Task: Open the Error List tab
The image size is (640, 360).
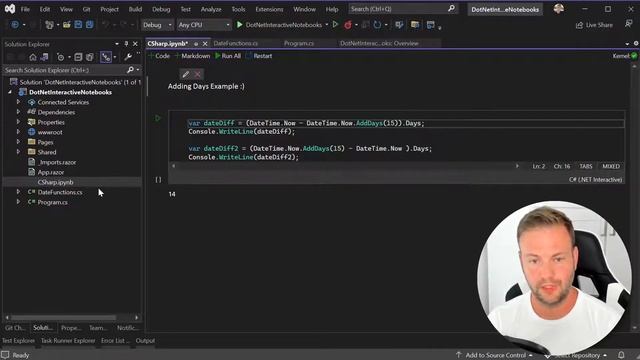Action: click(x=115, y=340)
